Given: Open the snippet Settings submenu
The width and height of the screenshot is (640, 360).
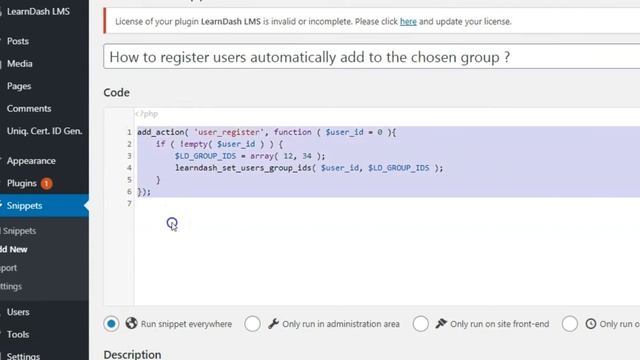Looking at the screenshot, I should [x=11, y=287].
